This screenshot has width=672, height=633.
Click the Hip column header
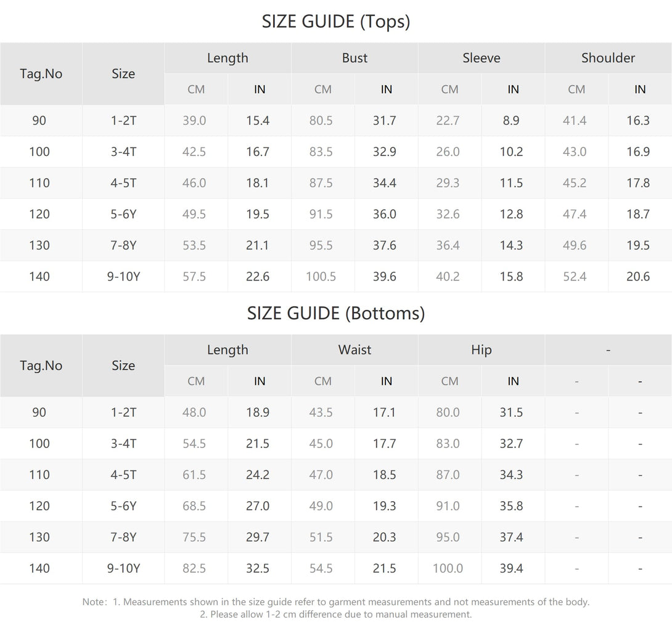click(481, 349)
